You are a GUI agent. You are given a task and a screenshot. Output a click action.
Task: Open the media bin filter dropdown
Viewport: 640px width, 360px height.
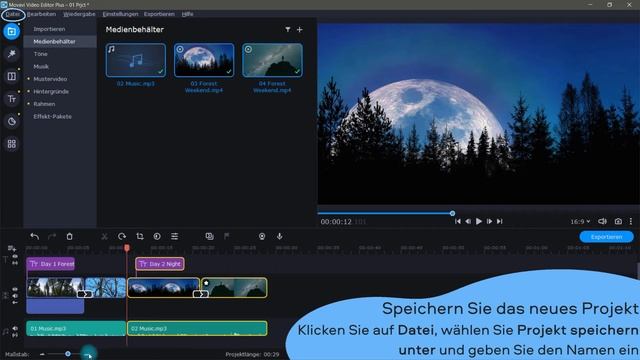(x=288, y=29)
